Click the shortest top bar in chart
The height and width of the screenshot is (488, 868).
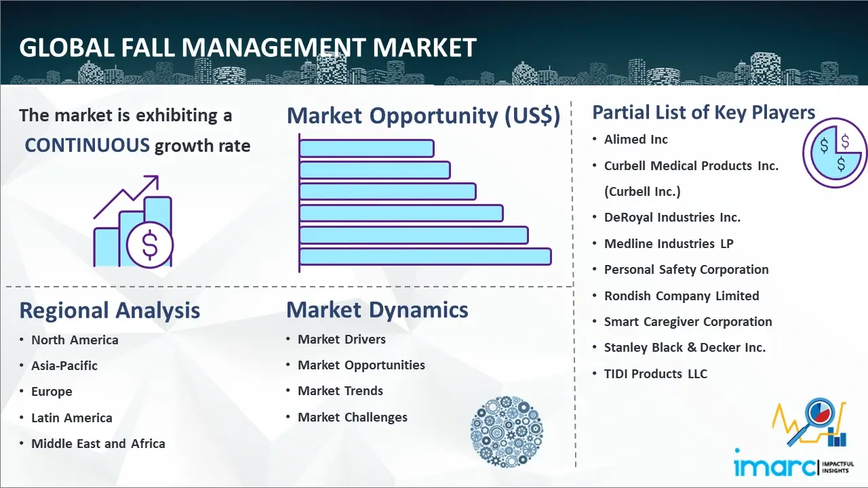tap(366, 148)
